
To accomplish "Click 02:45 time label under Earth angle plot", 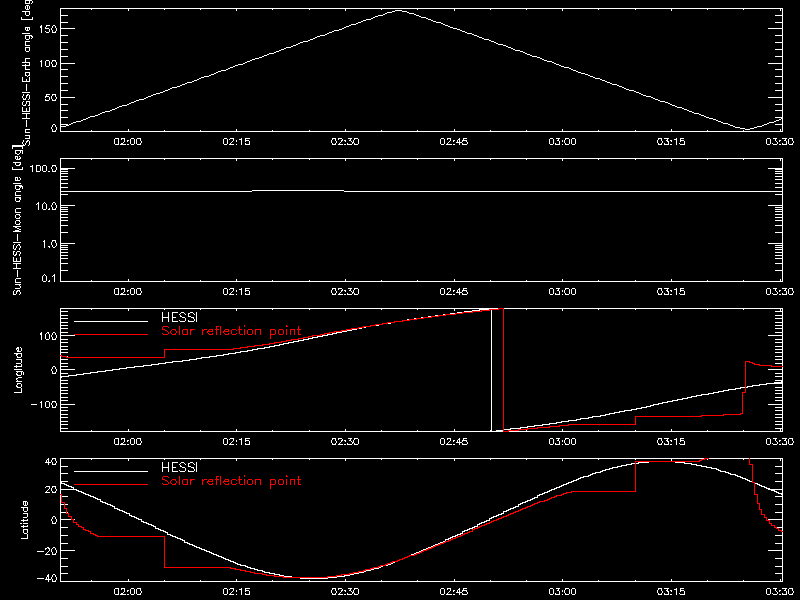I will click(x=454, y=142).
